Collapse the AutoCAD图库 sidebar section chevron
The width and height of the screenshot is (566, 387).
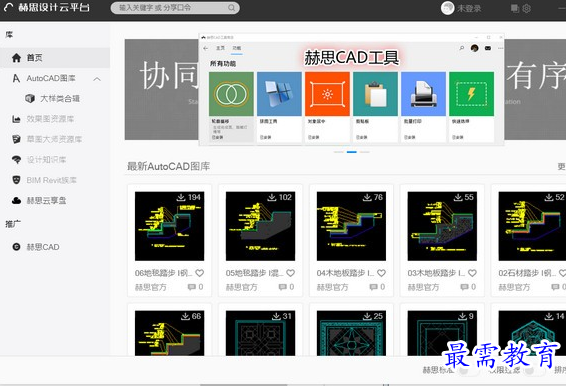click(97, 79)
